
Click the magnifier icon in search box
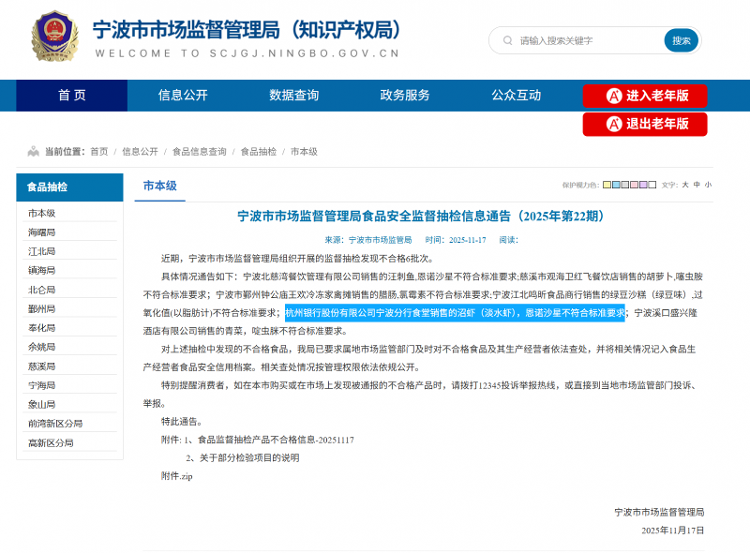tap(505, 41)
